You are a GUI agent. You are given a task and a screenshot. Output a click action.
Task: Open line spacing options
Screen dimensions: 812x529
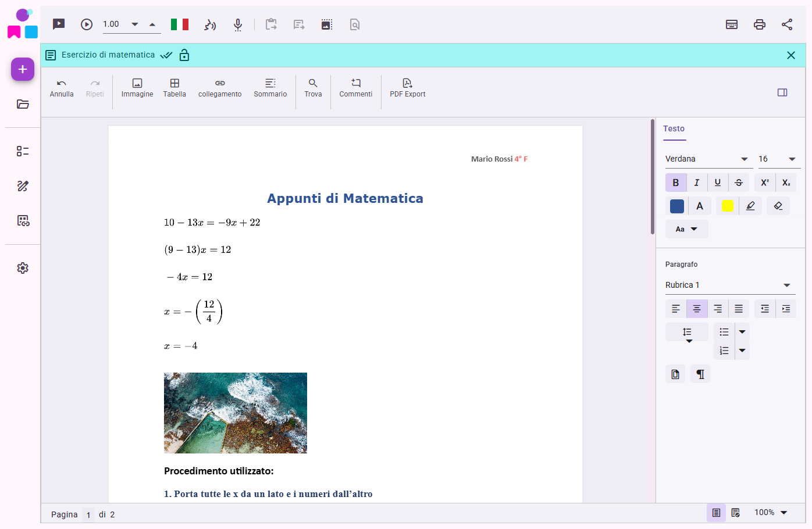pos(687,333)
